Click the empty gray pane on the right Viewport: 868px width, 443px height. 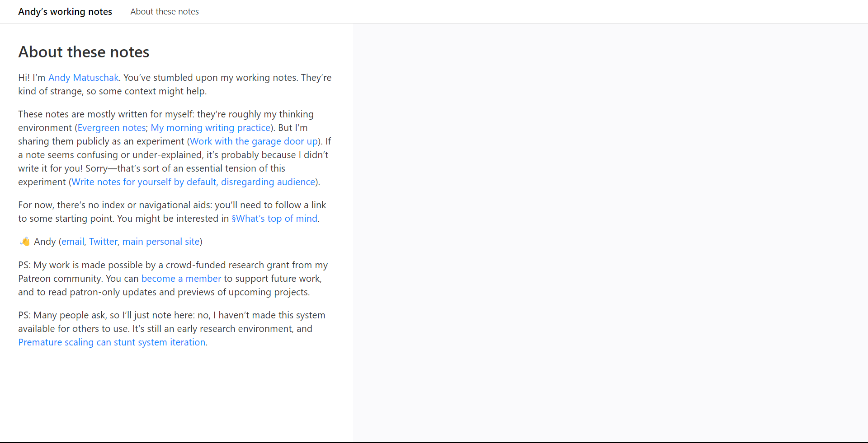tap(610, 226)
